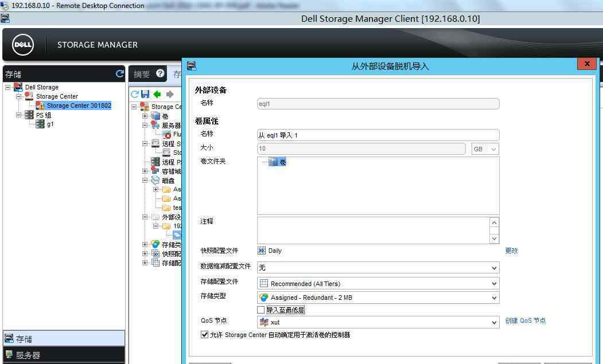Open QoS 节点 xut dropdown
The width and height of the screenshot is (603, 364).
[378, 322]
